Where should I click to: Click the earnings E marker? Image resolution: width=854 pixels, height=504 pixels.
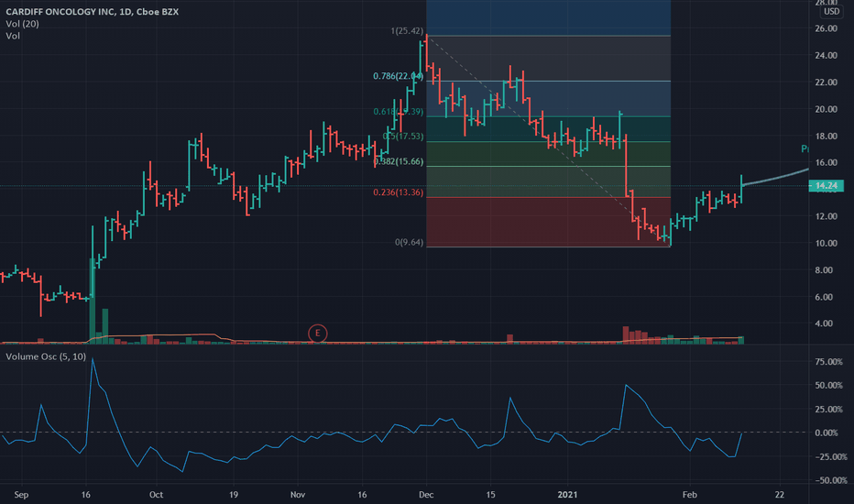[318, 333]
